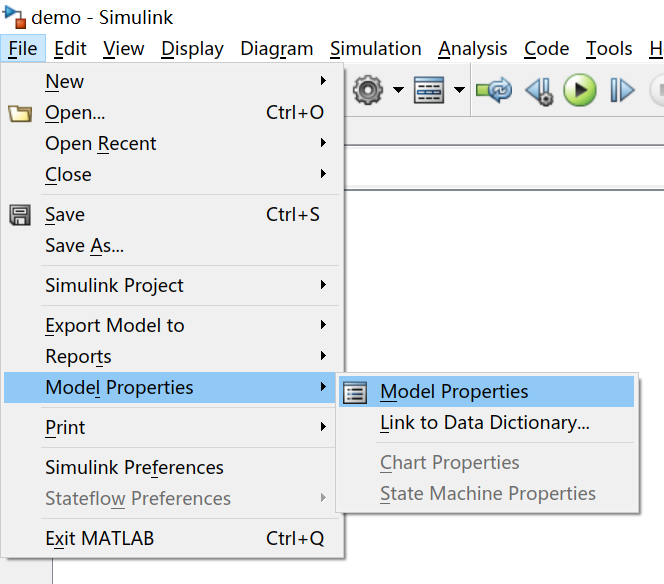
Task: Expand the Reports submenu
Action: pos(172,356)
